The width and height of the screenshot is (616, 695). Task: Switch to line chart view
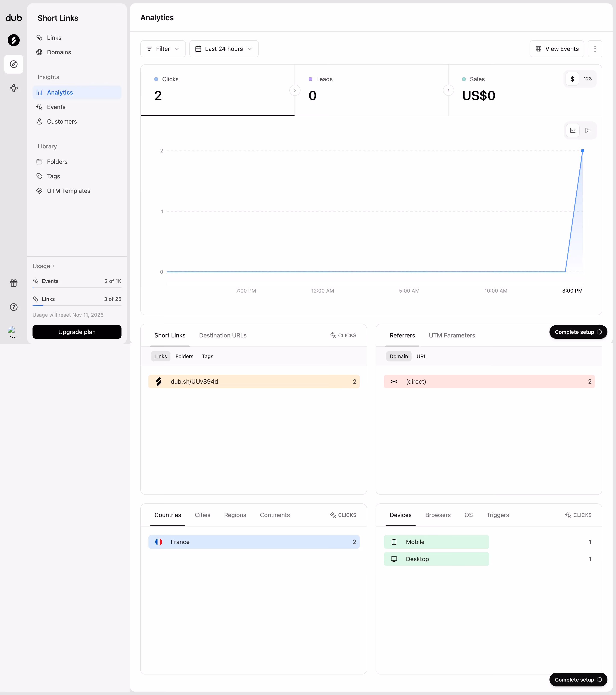click(x=573, y=131)
